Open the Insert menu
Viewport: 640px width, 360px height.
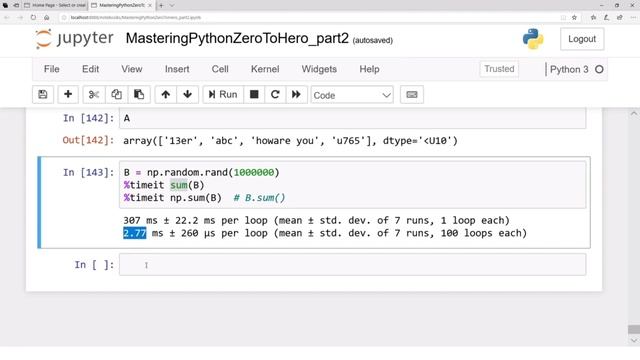(177, 69)
